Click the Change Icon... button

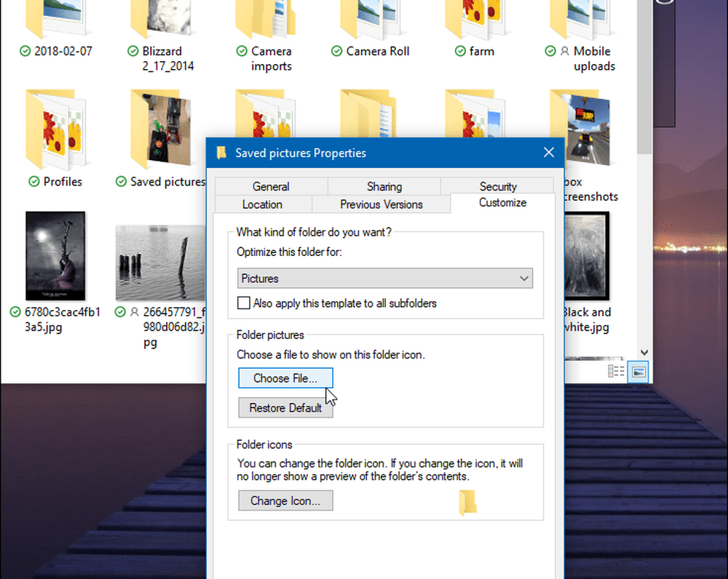pos(285,500)
